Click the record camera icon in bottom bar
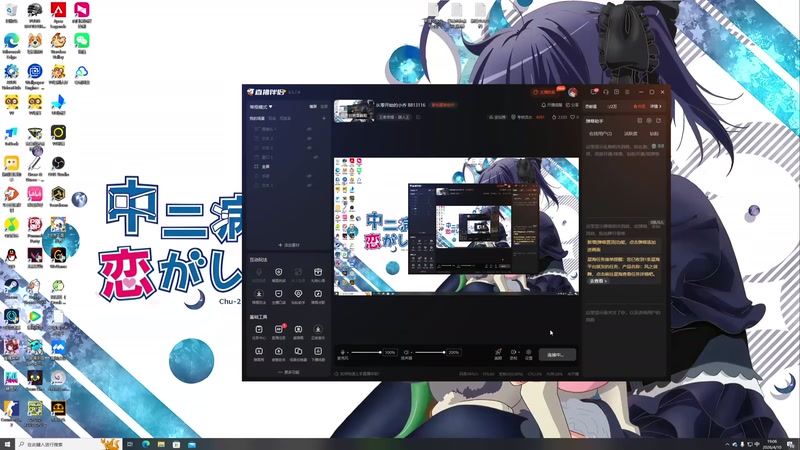Screen dimensions: 800x450 coord(513,353)
